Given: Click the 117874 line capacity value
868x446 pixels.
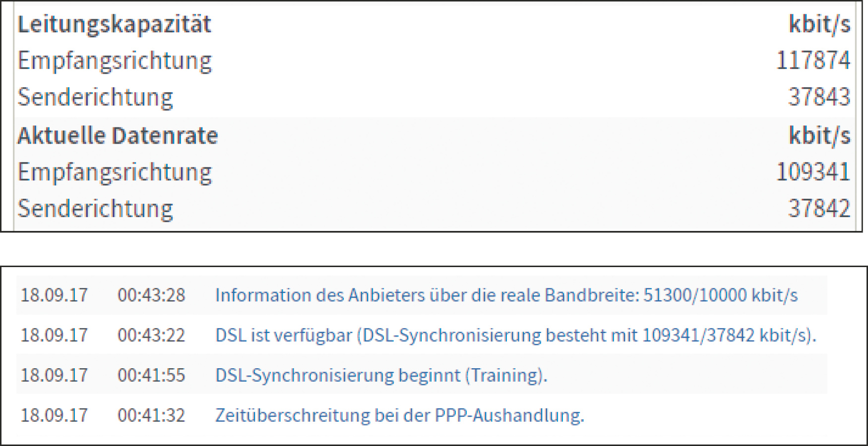Looking at the screenshot, I should pyautogui.click(x=812, y=60).
